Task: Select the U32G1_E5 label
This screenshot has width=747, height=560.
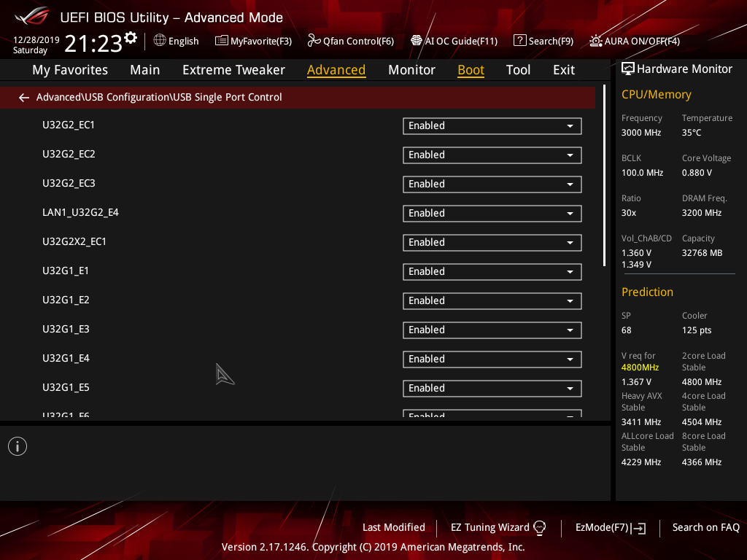Action: [x=66, y=388]
